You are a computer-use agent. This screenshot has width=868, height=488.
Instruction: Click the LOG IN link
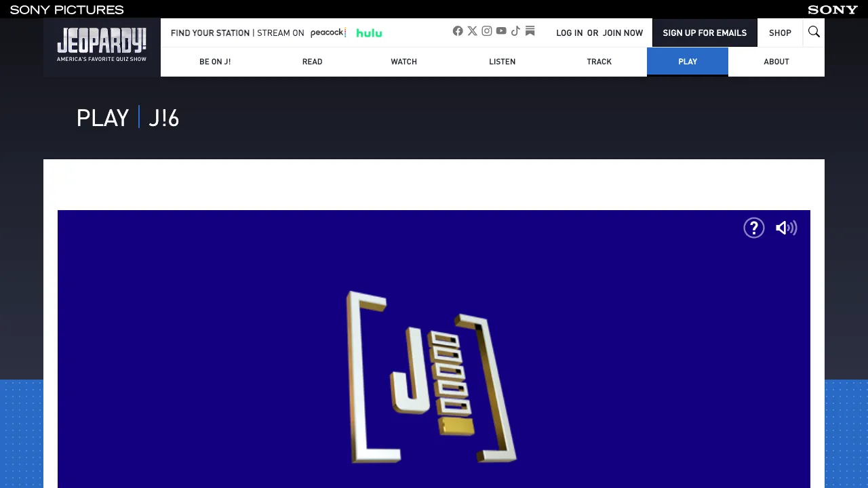[x=570, y=33]
